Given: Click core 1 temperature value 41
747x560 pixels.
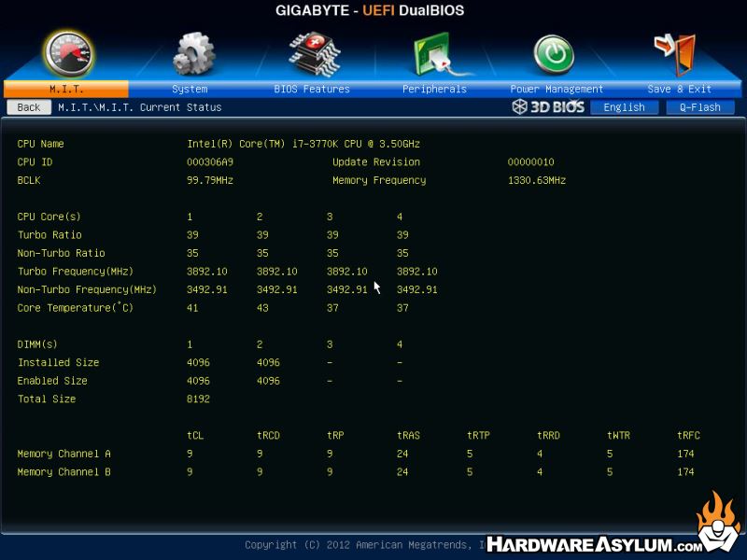Looking at the screenshot, I should (192, 308).
